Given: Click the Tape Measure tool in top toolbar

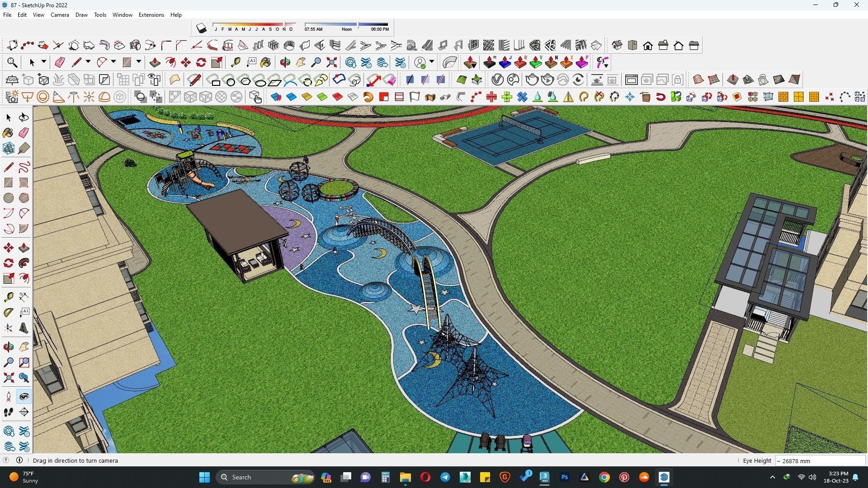Looking at the screenshot, I should tap(236, 62).
